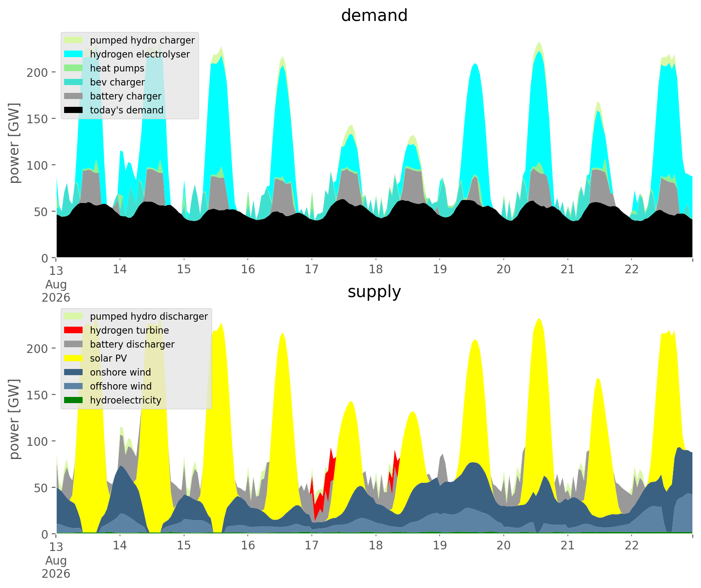Image resolution: width=701 pixels, height=588 pixels.
Task: Select the pumped hydro discharger legend swatch
Action: 74,316
